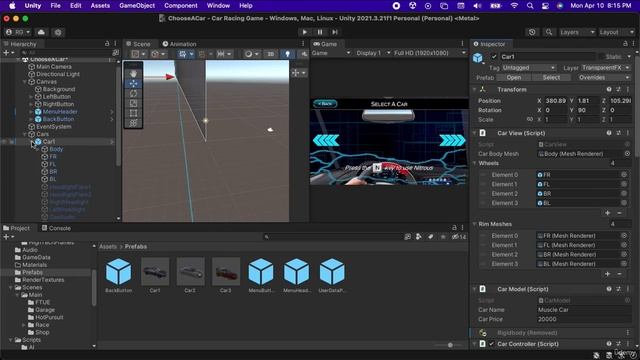Viewport: 640px width, 360px height.
Task: Adjust the Project thumbnail size slider
Action: pos(450,345)
